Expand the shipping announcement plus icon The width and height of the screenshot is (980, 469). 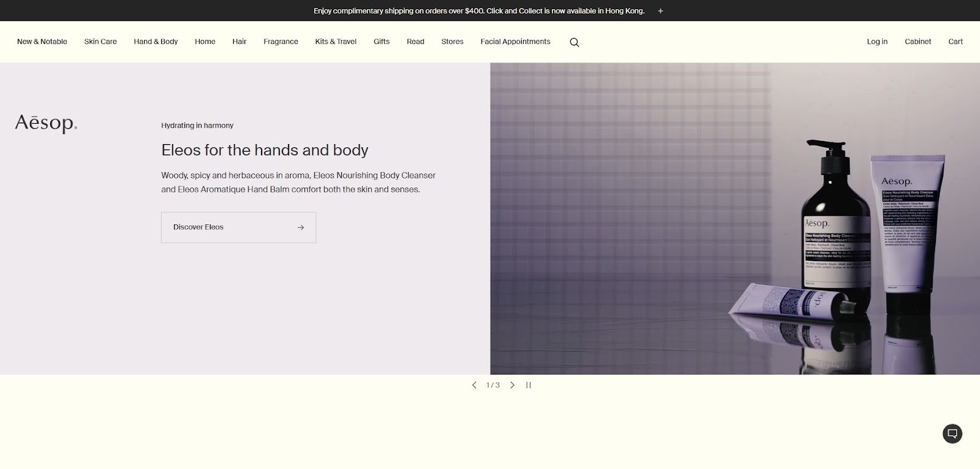[660, 11]
